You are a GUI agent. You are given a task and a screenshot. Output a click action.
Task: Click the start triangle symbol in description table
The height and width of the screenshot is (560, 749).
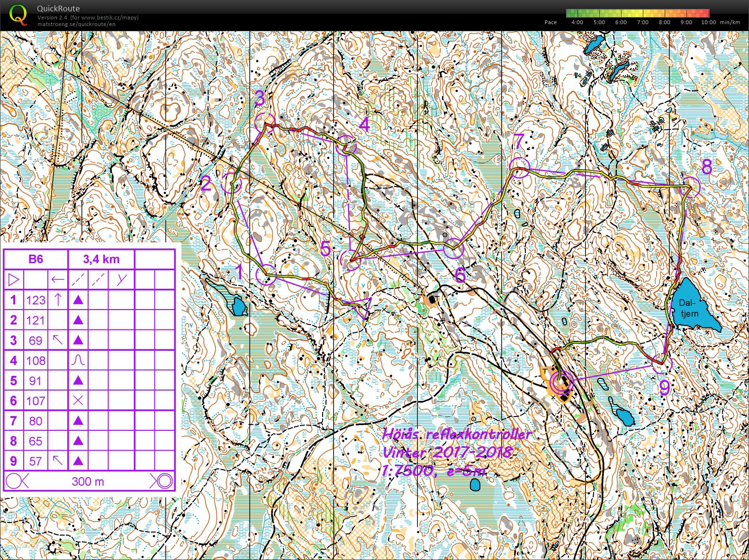tap(14, 279)
